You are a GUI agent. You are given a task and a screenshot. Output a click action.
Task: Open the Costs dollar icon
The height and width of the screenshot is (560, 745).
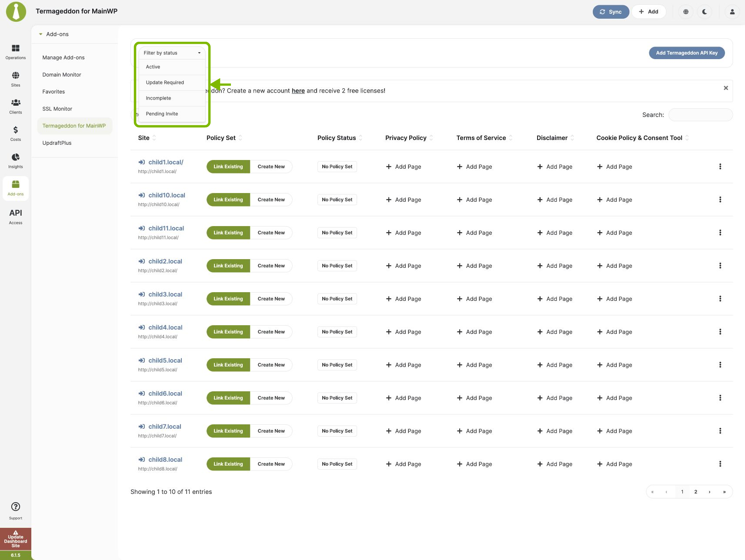(16, 133)
